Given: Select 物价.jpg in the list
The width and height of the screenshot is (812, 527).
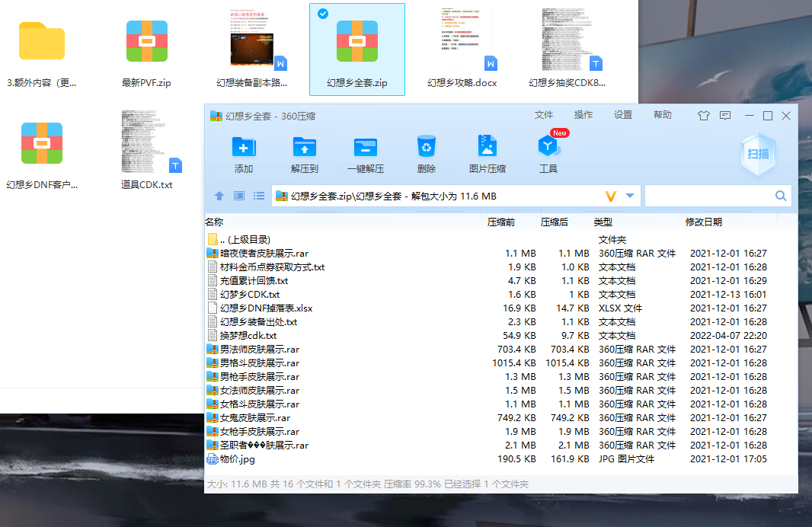Looking at the screenshot, I should click(x=500, y=459).
